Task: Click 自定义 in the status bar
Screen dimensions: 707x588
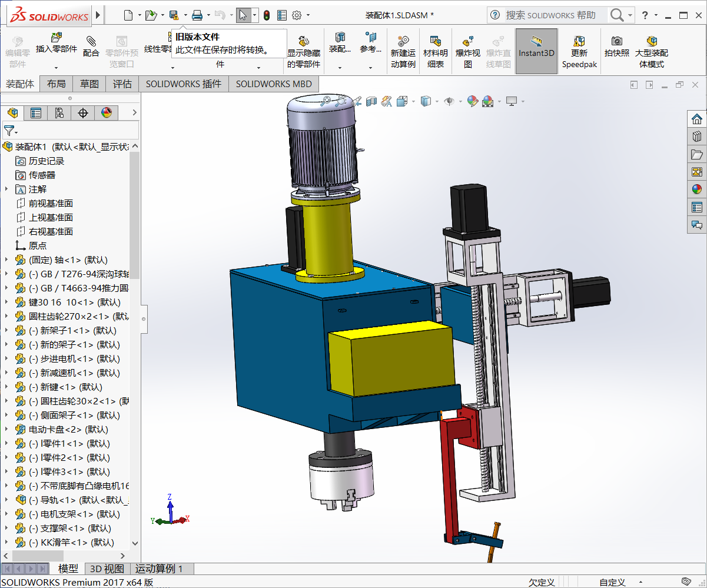Action: [612, 582]
